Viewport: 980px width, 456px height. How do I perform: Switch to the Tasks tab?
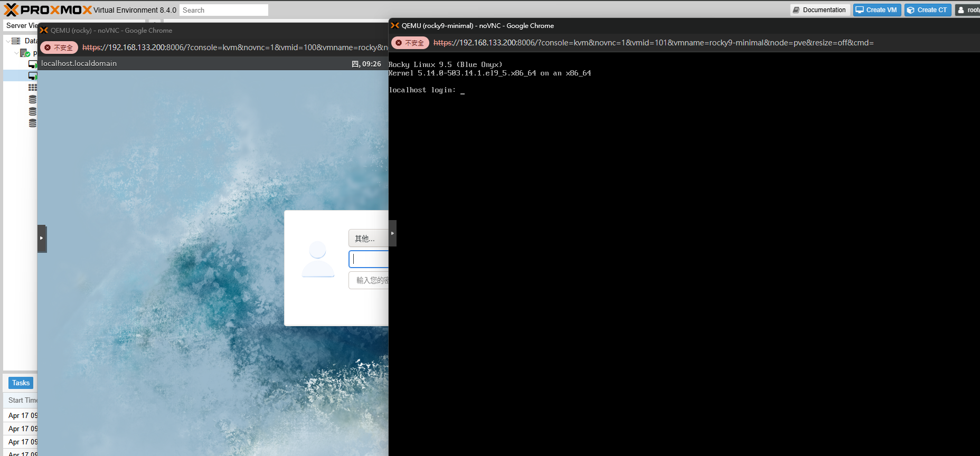pos(21,383)
